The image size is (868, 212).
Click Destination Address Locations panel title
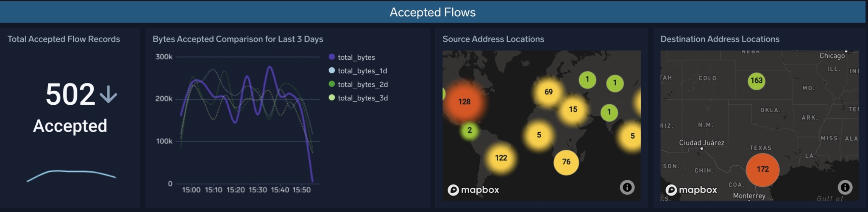coord(720,39)
